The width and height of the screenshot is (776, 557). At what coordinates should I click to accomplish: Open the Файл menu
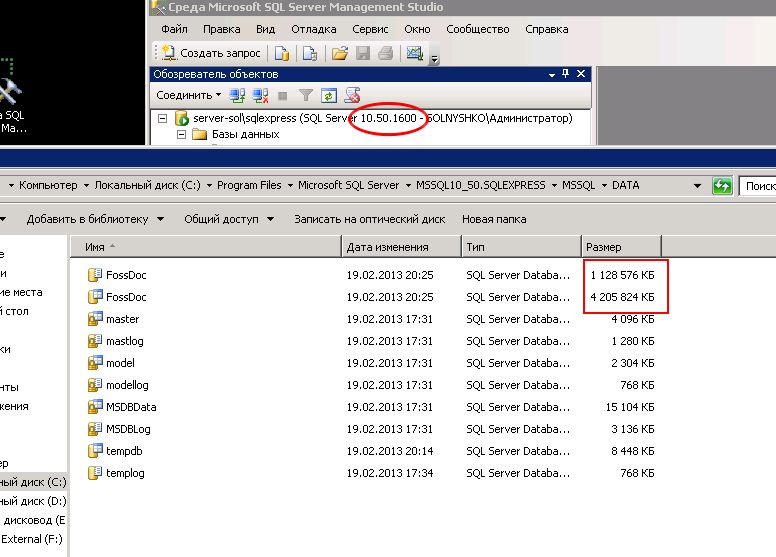tap(174, 29)
